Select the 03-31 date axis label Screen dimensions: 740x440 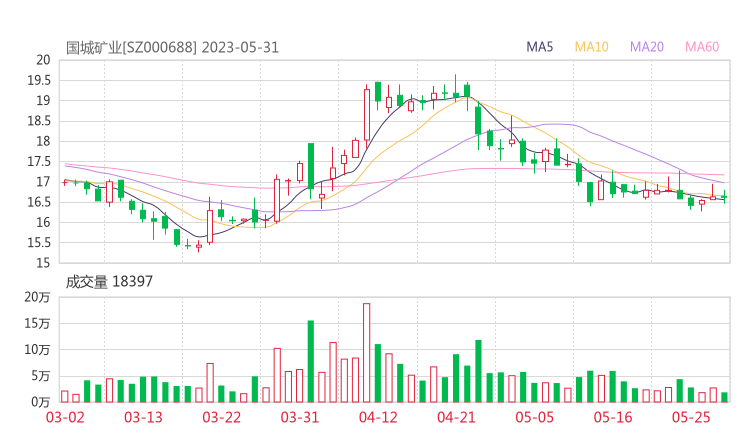tap(300, 417)
